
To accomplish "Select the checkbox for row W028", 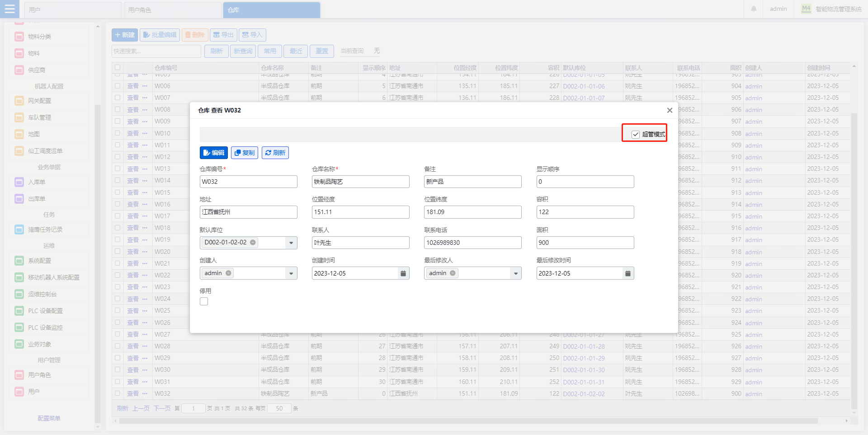I will (x=118, y=346).
